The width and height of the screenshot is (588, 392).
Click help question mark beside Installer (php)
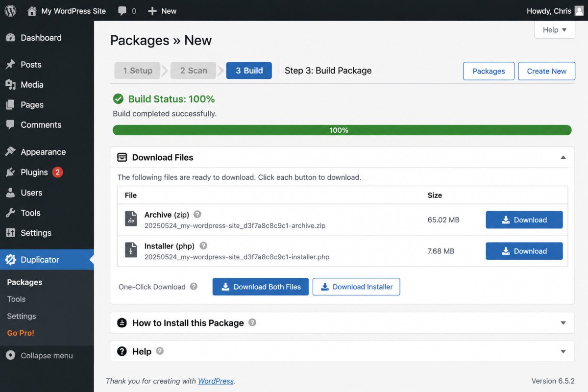[x=203, y=245]
